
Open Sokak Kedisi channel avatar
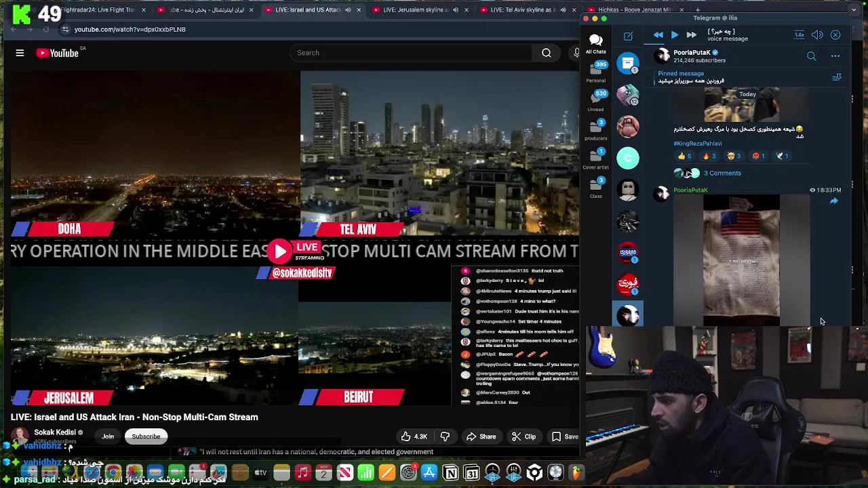coord(20,436)
